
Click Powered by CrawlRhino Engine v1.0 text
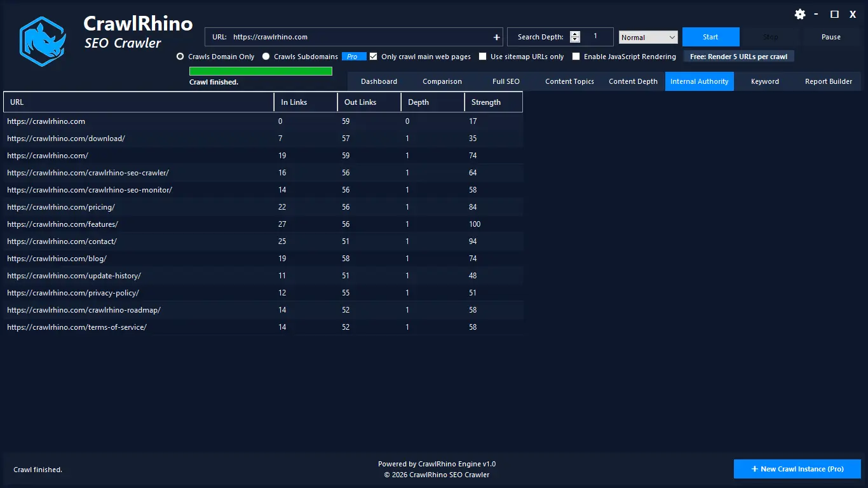click(437, 464)
